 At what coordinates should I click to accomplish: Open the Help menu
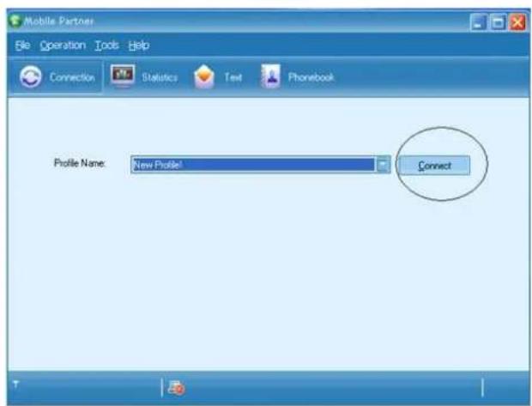point(139,45)
